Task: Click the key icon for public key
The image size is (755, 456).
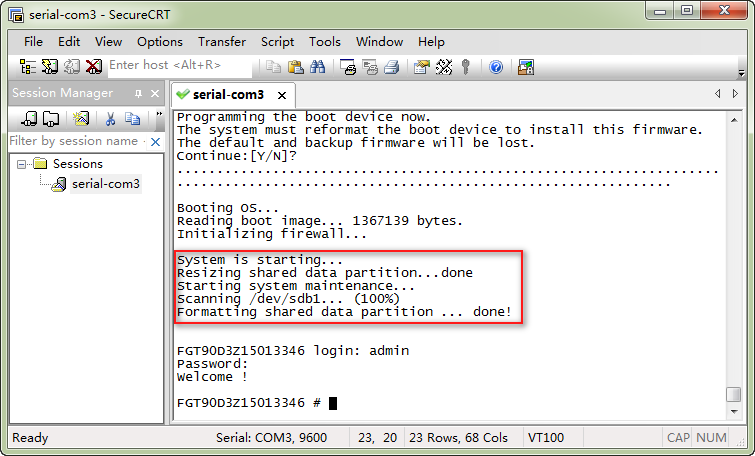Action: [x=466, y=67]
